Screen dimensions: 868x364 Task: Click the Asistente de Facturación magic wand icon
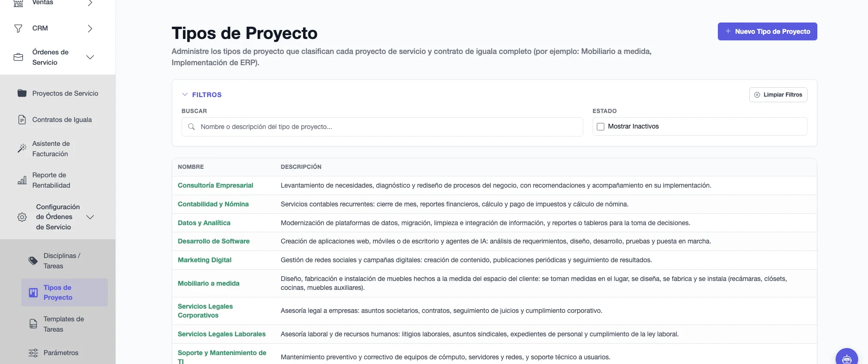point(22,148)
